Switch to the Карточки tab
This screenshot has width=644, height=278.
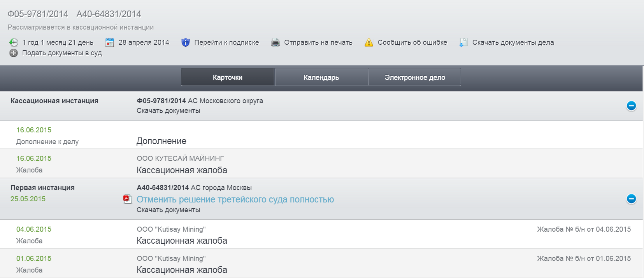click(228, 77)
